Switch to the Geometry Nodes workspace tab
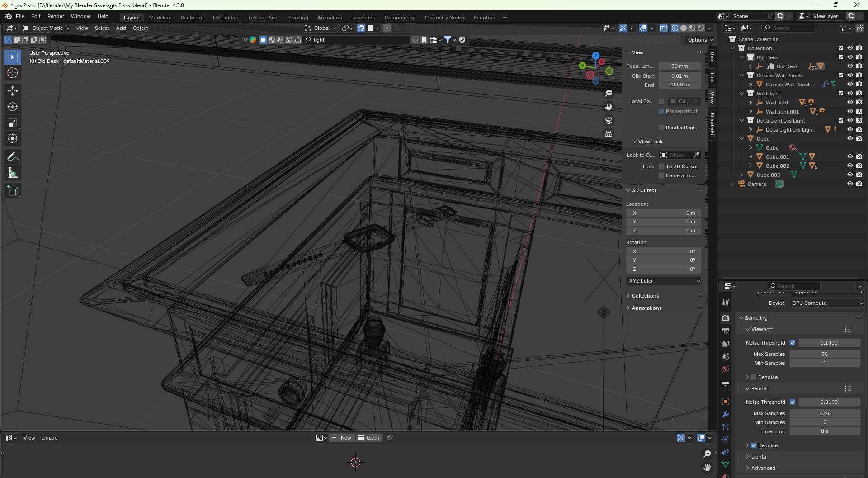This screenshot has width=868, height=478. pos(444,18)
